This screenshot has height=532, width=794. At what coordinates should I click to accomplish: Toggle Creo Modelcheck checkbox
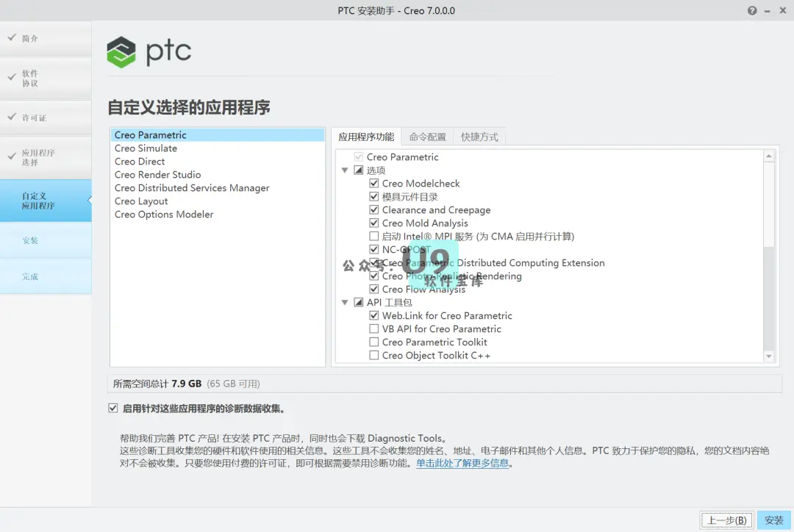point(373,183)
